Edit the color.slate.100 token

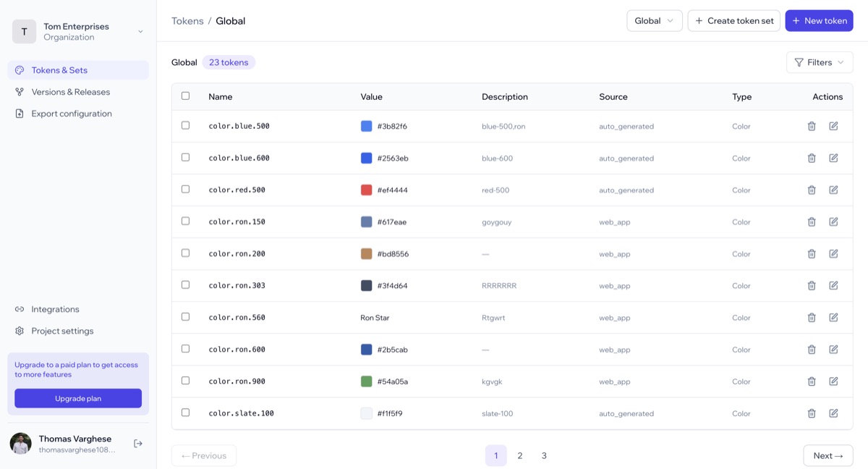(833, 413)
